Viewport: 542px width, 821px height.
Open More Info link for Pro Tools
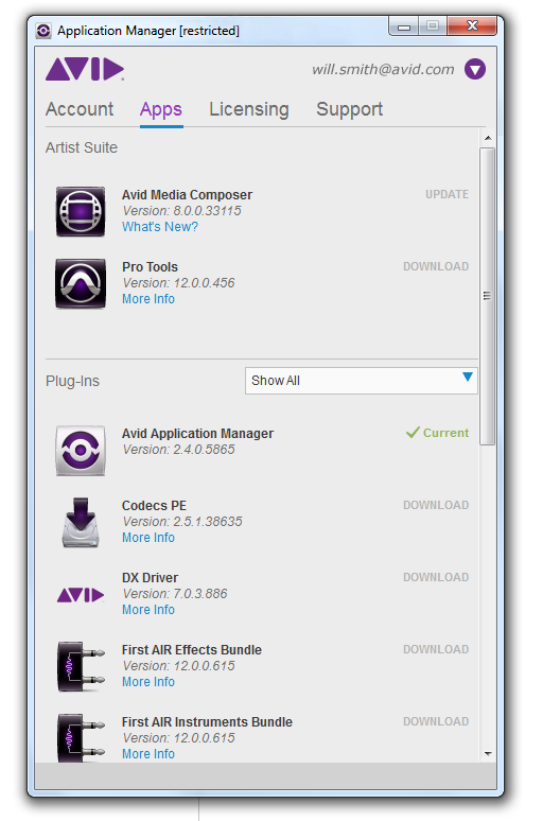(148, 299)
